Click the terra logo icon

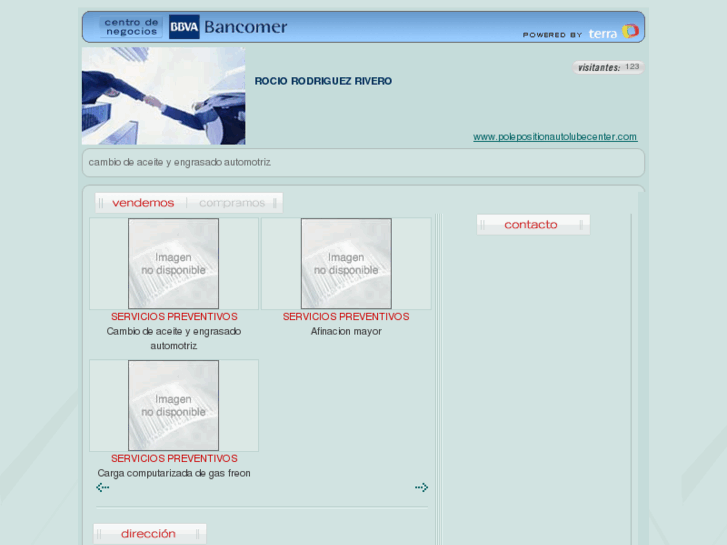tap(630, 31)
